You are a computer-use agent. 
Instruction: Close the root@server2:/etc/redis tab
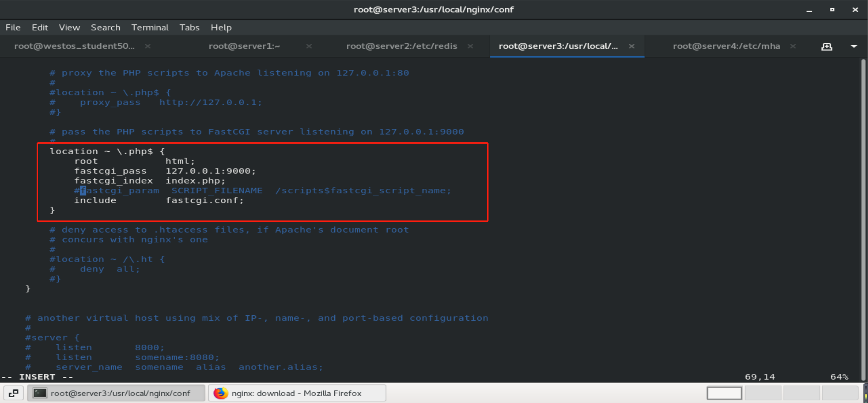470,46
